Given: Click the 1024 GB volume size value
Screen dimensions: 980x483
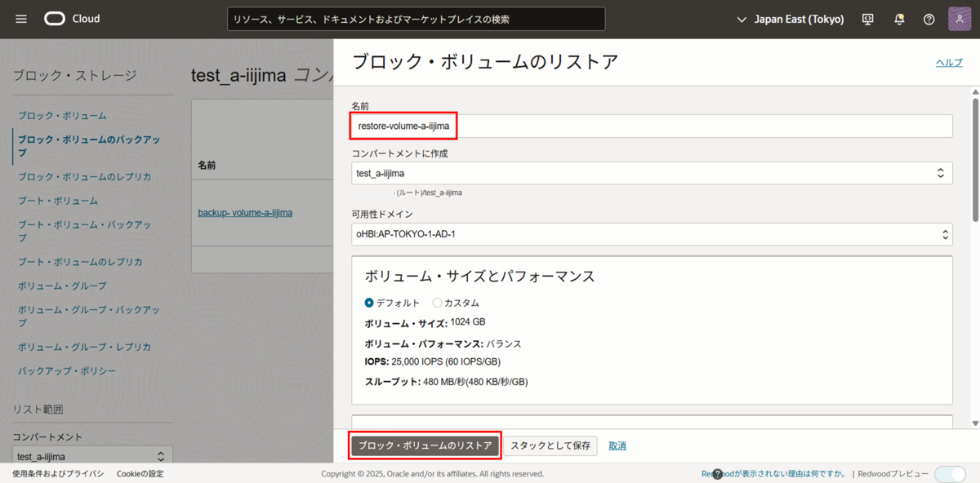Looking at the screenshot, I should point(468,322).
